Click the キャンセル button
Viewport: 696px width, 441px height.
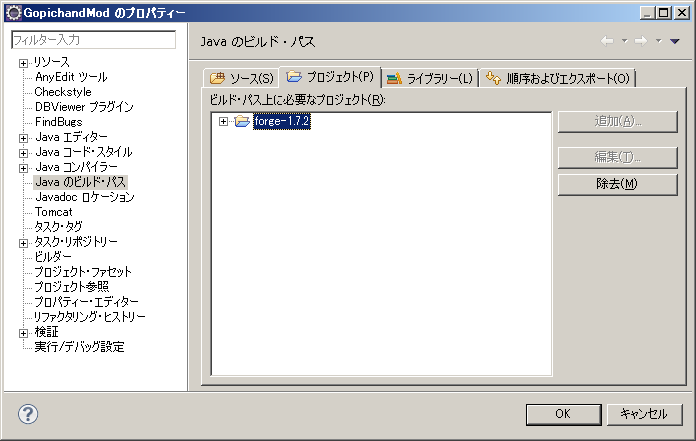[644, 414]
